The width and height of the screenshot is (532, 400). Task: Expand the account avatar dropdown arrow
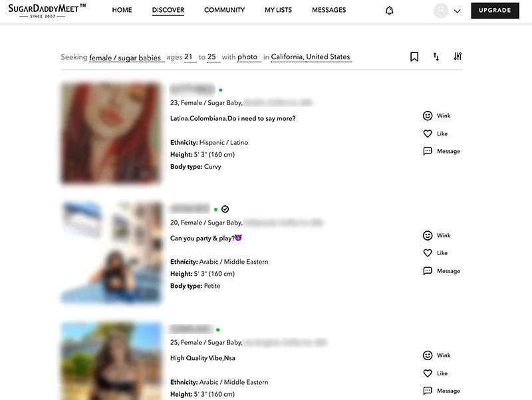click(457, 11)
